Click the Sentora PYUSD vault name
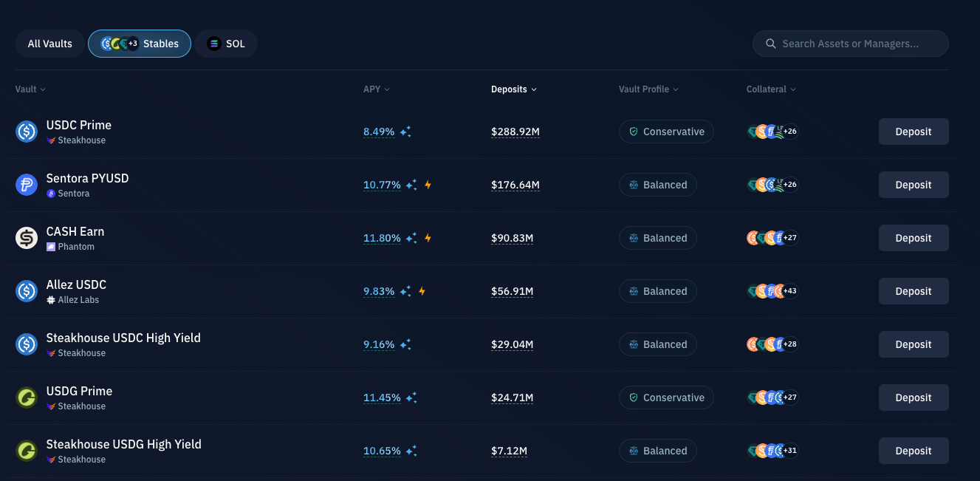The width and height of the screenshot is (980, 481). click(87, 178)
